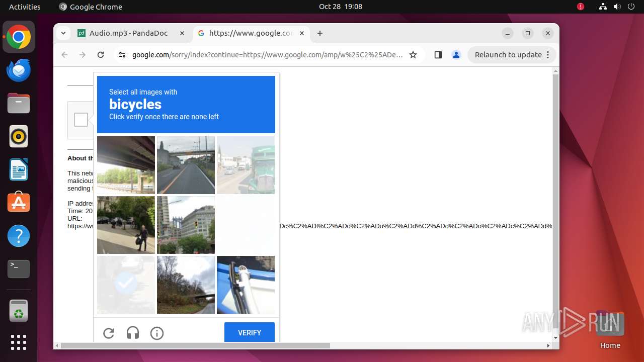Screen dimensions: 644x362
Task: Tick the reCAPTCHA "I'm not a robot" checkbox
Action: point(81,120)
